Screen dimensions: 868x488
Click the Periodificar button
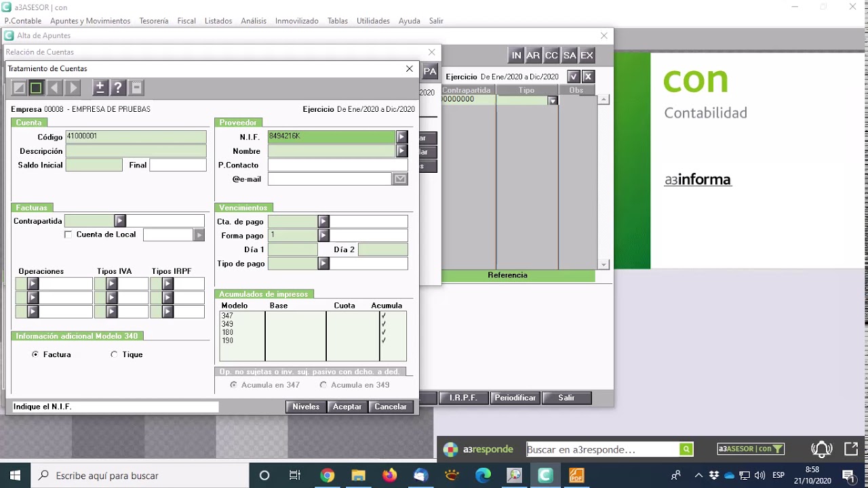(515, 398)
